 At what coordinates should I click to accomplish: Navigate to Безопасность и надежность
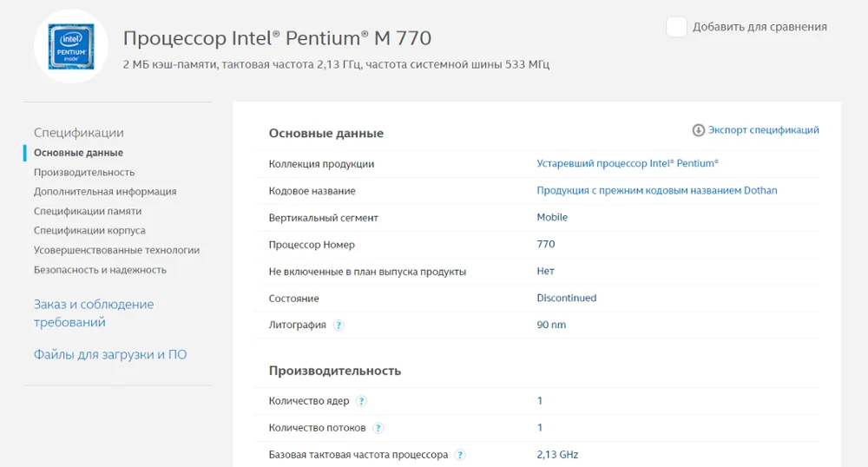pyautogui.click(x=100, y=270)
